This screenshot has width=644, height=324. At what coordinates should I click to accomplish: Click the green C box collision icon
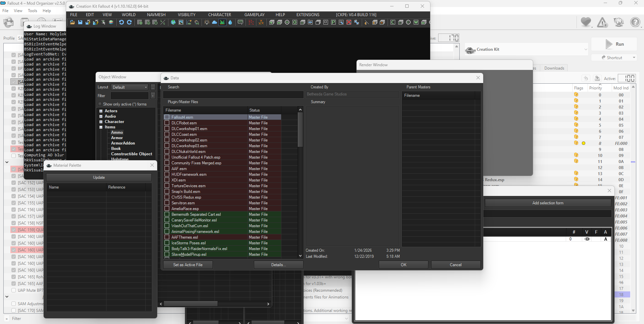393,22
